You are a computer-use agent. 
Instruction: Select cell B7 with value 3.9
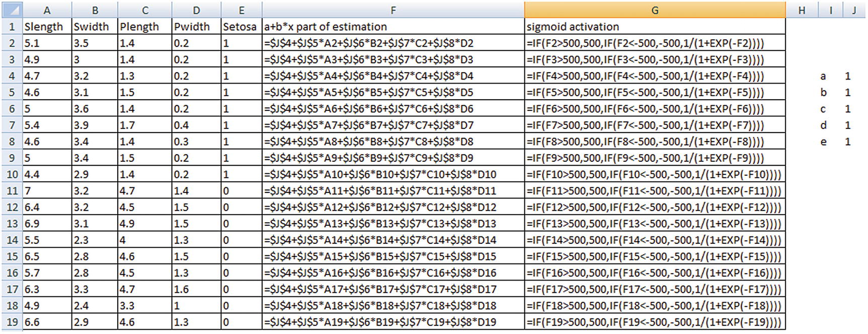click(x=95, y=125)
